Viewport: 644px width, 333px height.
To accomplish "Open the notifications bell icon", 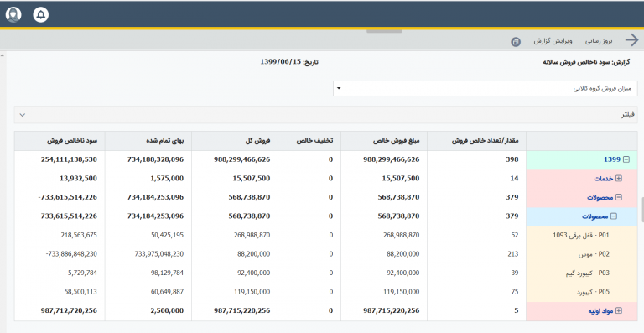I will click(x=40, y=15).
